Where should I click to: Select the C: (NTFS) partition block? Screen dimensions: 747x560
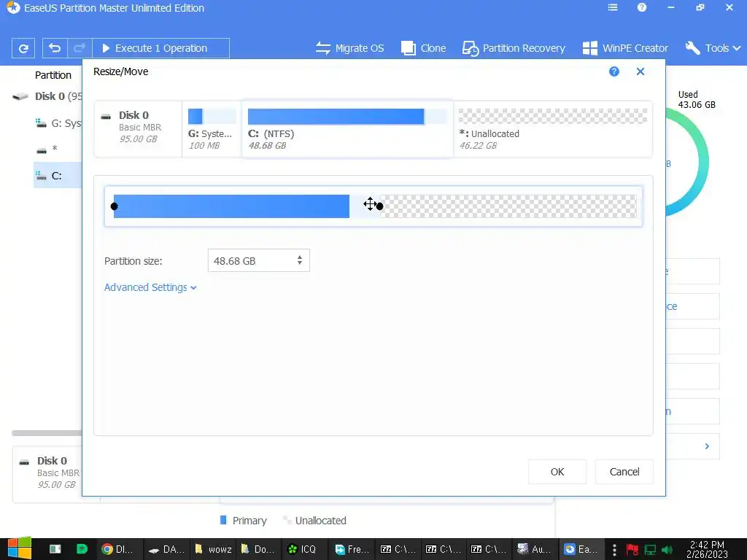[347, 128]
